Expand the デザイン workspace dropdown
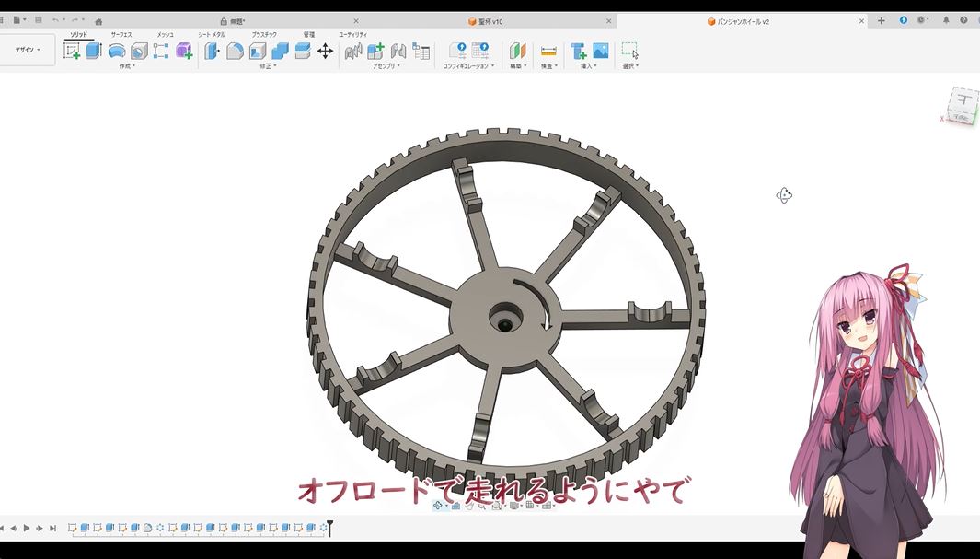Viewport: 980px width, 559px height. pyautogui.click(x=28, y=50)
